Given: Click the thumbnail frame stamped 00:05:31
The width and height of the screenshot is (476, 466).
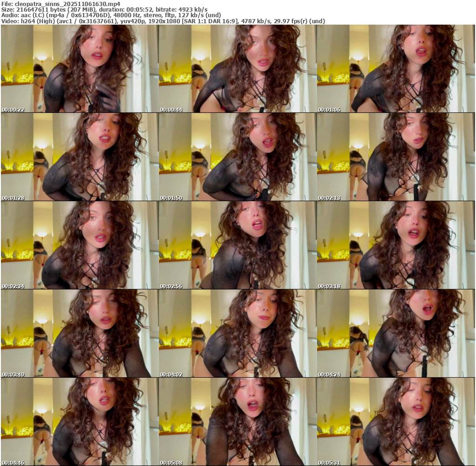Looking at the screenshot, I should [396, 422].
